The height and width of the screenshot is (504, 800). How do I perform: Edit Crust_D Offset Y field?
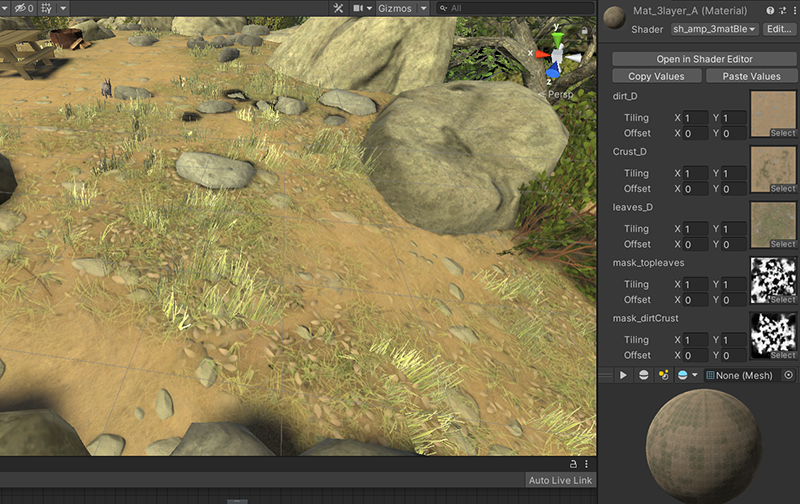pyautogui.click(x=734, y=189)
